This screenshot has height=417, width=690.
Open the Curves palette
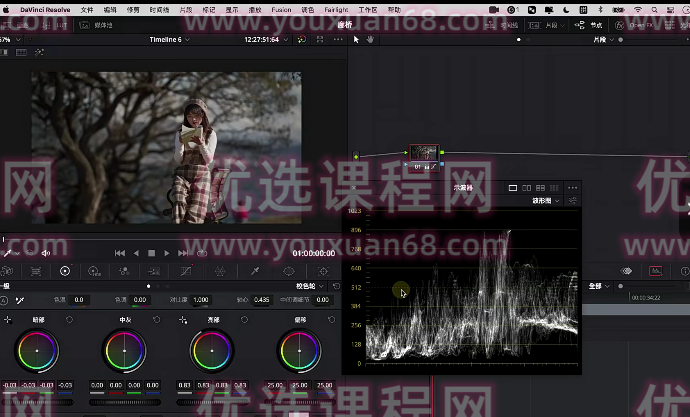coord(186,271)
